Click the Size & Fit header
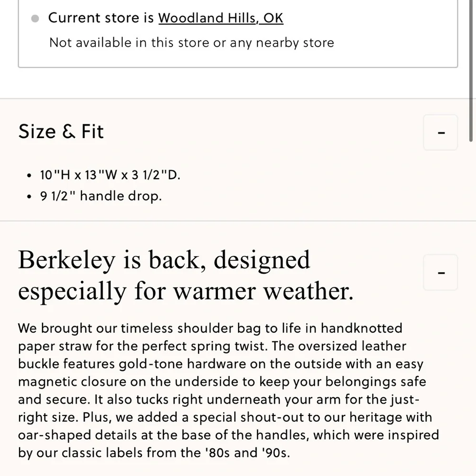 click(x=61, y=132)
